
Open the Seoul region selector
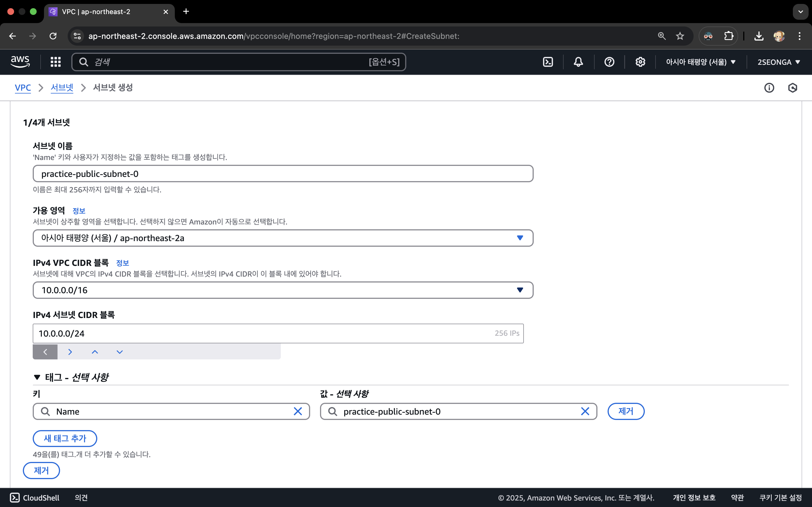[x=701, y=62]
